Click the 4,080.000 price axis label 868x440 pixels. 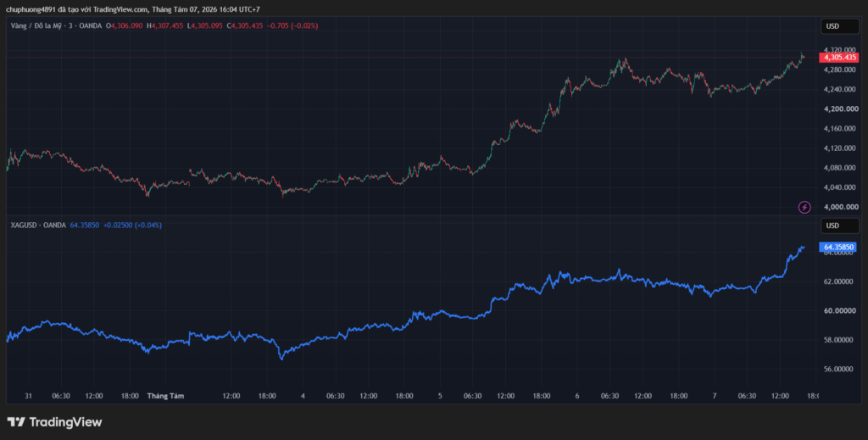coord(838,168)
